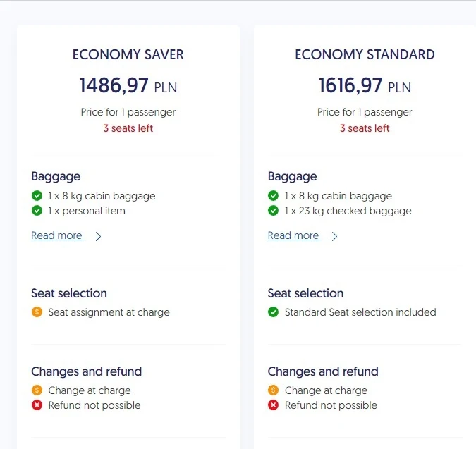Image resolution: width=476 pixels, height=449 pixels.
Task: Click red X icon in Economy Saver refund row
Action: (37, 405)
